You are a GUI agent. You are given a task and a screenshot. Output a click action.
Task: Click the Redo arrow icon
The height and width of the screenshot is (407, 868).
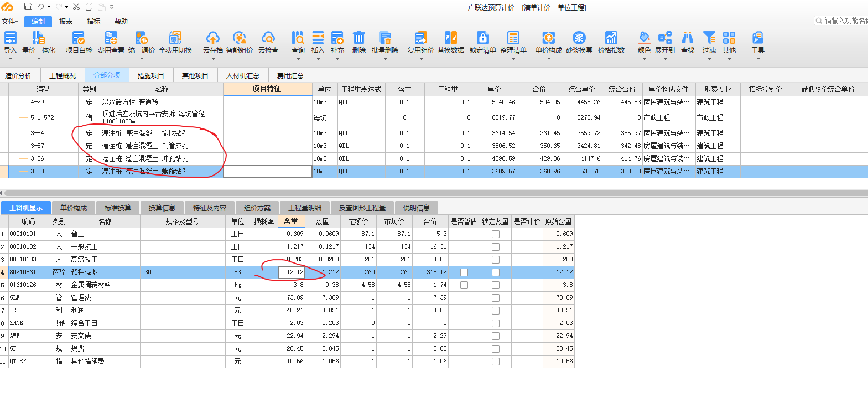click(x=59, y=7)
